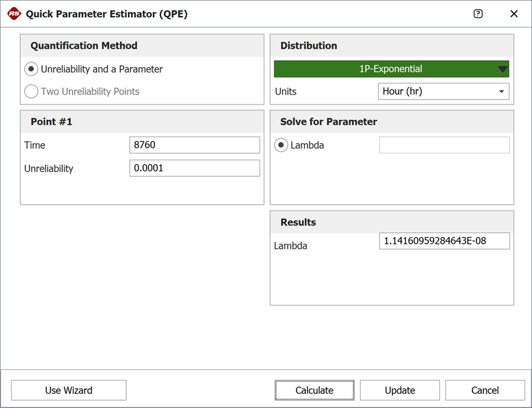Click the Point #1 section header
The height and width of the screenshot is (408, 532).
(52, 122)
